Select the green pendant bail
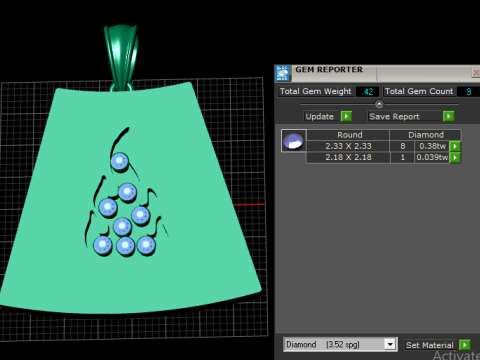 tap(121, 57)
